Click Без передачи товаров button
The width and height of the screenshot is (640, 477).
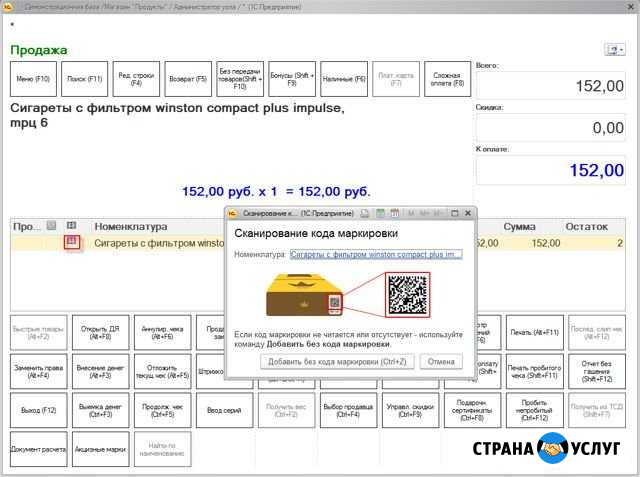[x=240, y=79]
